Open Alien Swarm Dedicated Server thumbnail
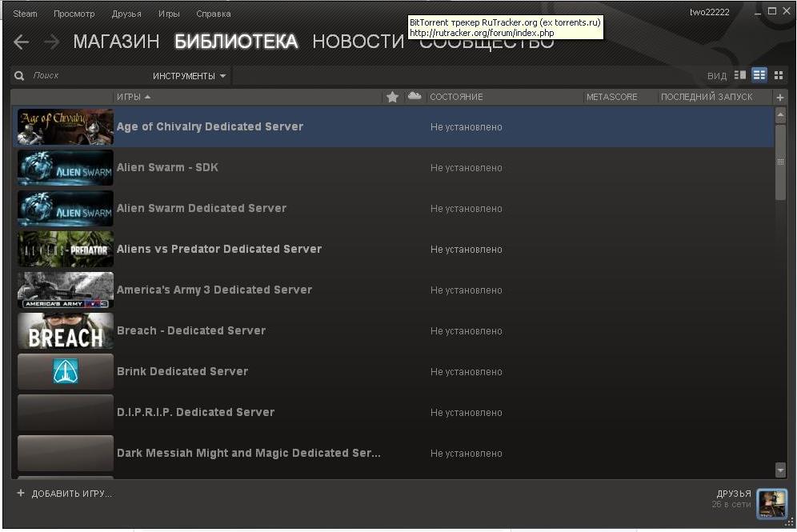Viewport: 797px width, 532px height. pos(65,208)
